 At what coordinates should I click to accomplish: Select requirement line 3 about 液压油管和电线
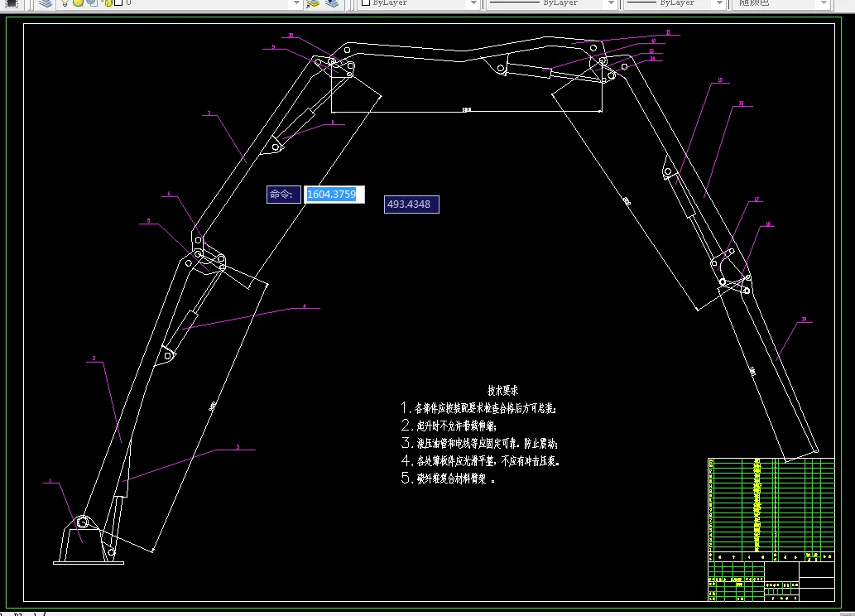[480, 442]
